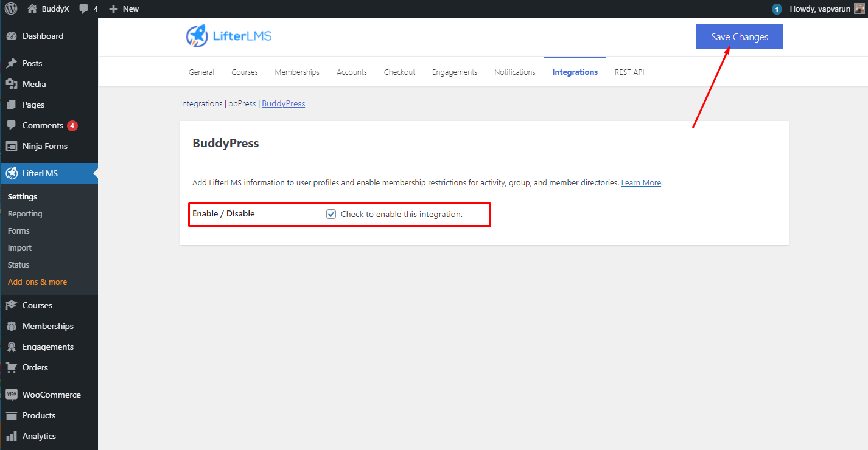This screenshot has height=450, width=868.
Task: Switch to the Notifications settings tab
Action: (x=514, y=72)
